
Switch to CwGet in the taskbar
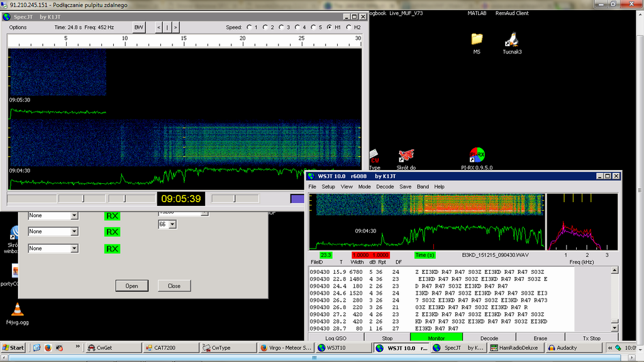tap(113, 348)
